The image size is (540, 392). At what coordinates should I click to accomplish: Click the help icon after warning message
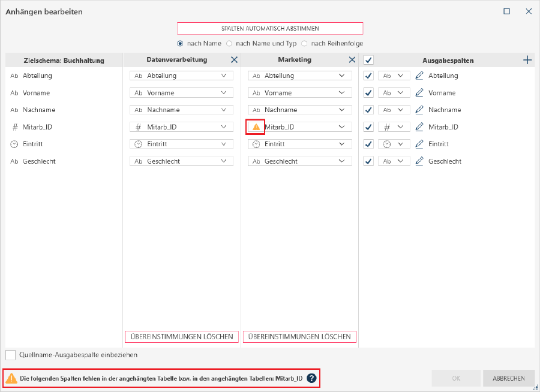[311, 378]
